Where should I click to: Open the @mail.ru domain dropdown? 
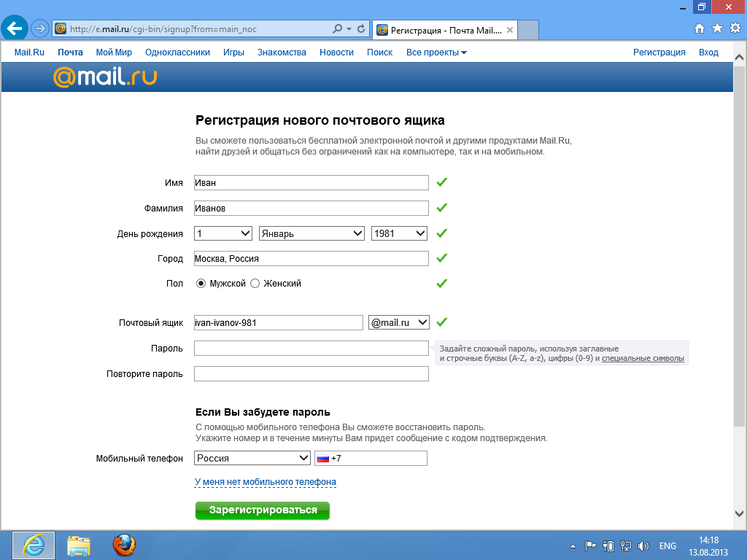point(399,322)
